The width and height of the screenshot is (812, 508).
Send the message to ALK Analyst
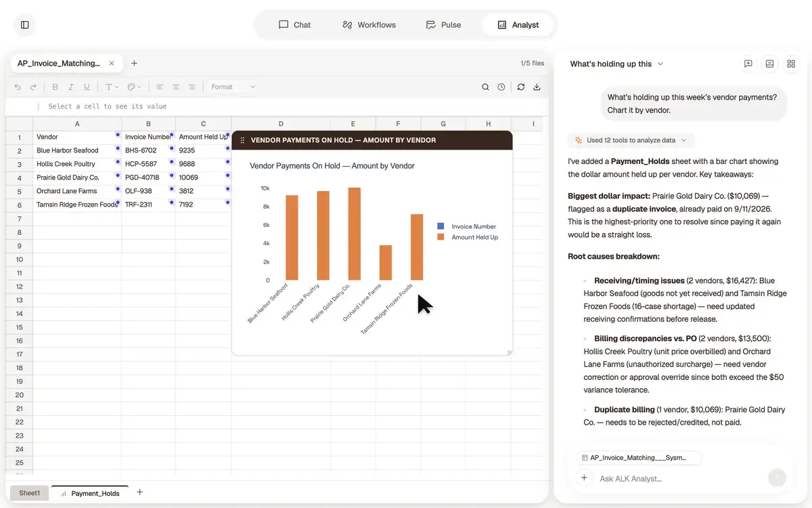777,478
